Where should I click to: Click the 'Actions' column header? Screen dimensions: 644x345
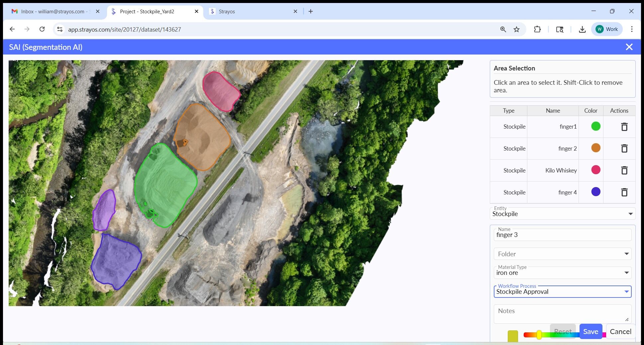pyautogui.click(x=619, y=111)
